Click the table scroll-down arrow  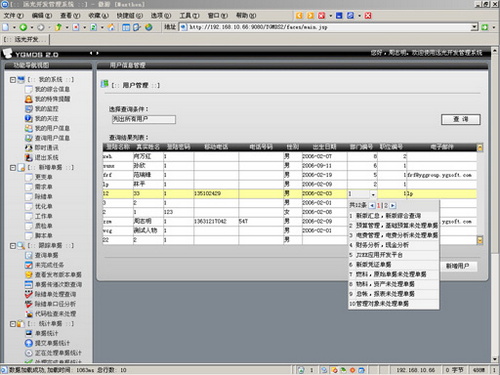coord(480,240)
